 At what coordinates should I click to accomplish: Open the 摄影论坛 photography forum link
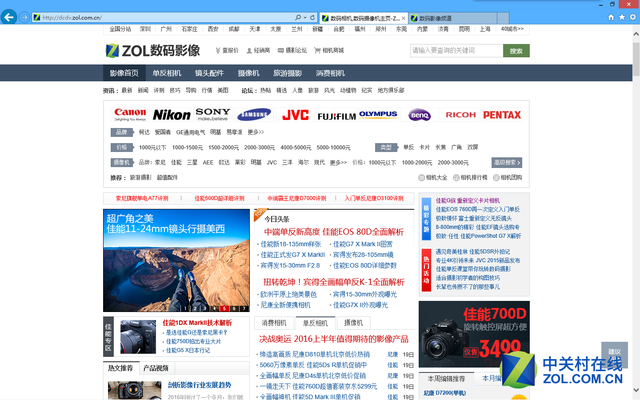point(292,51)
